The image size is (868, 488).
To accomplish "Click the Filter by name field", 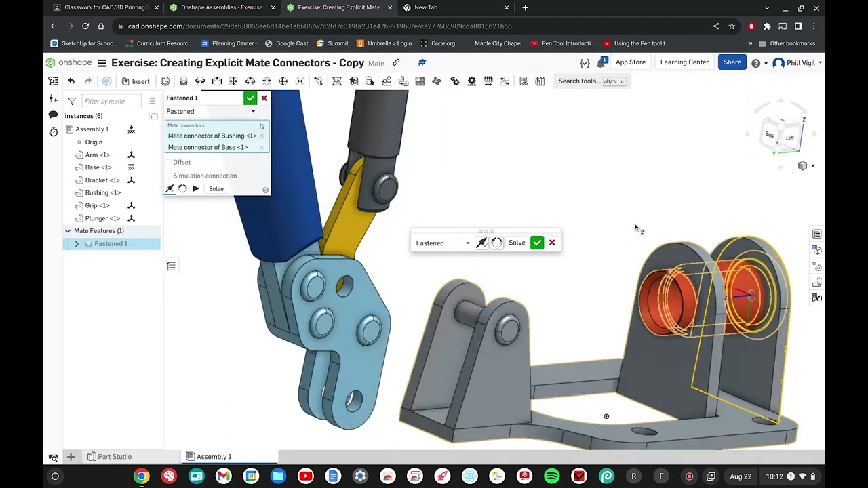I will [112, 101].
